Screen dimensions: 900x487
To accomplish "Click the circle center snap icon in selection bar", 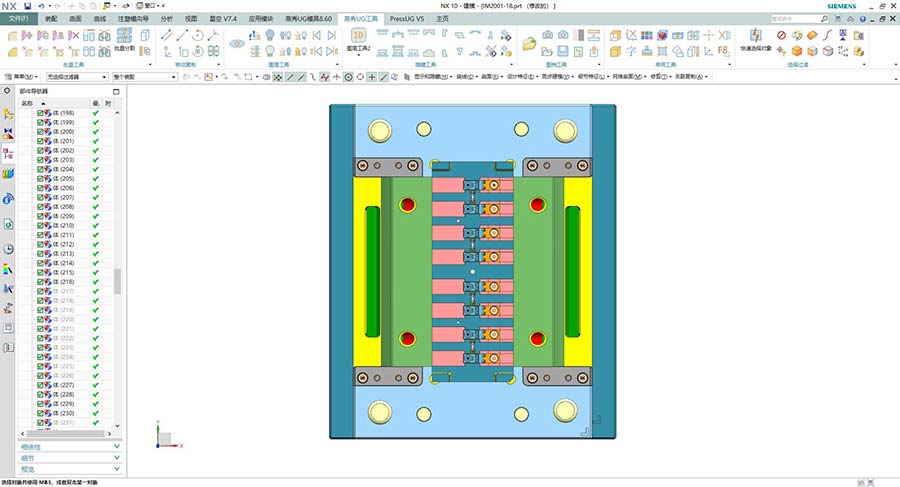I will pos(348,77).
